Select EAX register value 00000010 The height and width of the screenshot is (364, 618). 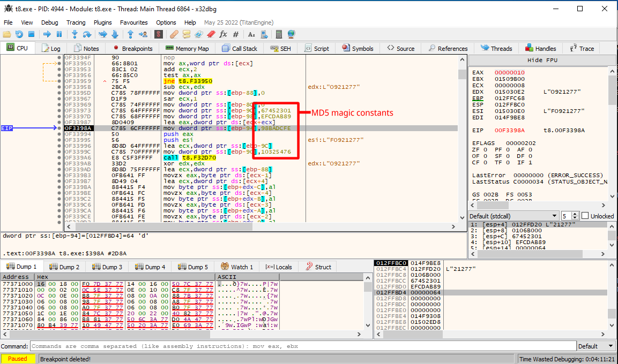click(x=510, y=72)
